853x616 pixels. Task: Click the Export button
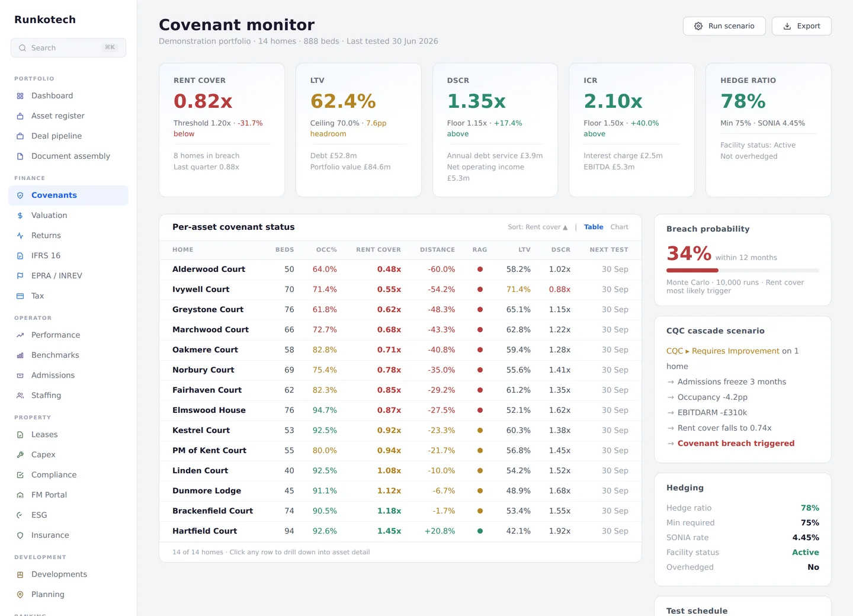click(801, 26)
